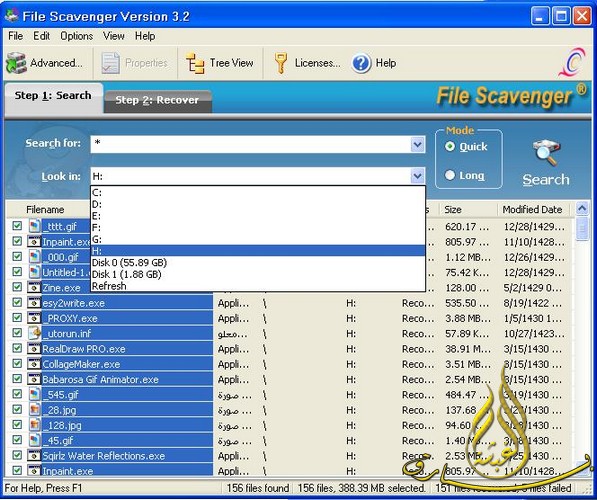
Task: Click Refresh in the drive list
Action: 258,286
